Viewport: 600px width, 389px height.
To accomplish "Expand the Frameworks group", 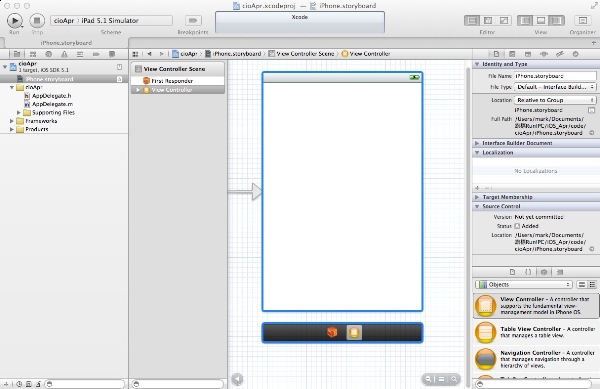I will [x=12, y=121].
